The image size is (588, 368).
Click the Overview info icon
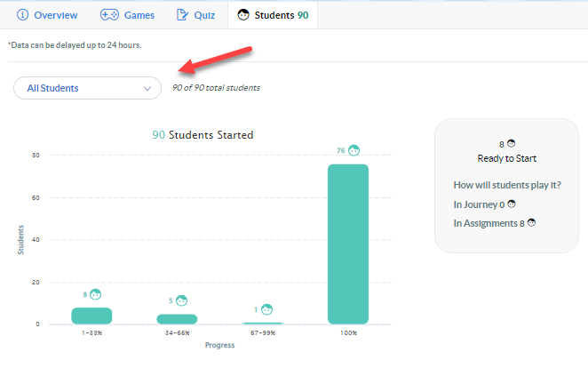pyautogui.click(x=23, y=15)
